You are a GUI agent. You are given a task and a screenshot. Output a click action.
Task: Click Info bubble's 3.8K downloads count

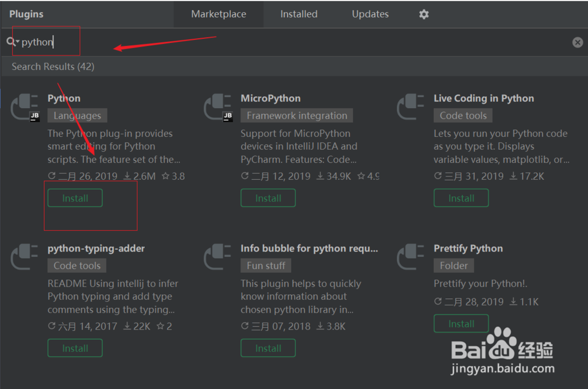tap(331, 326)
